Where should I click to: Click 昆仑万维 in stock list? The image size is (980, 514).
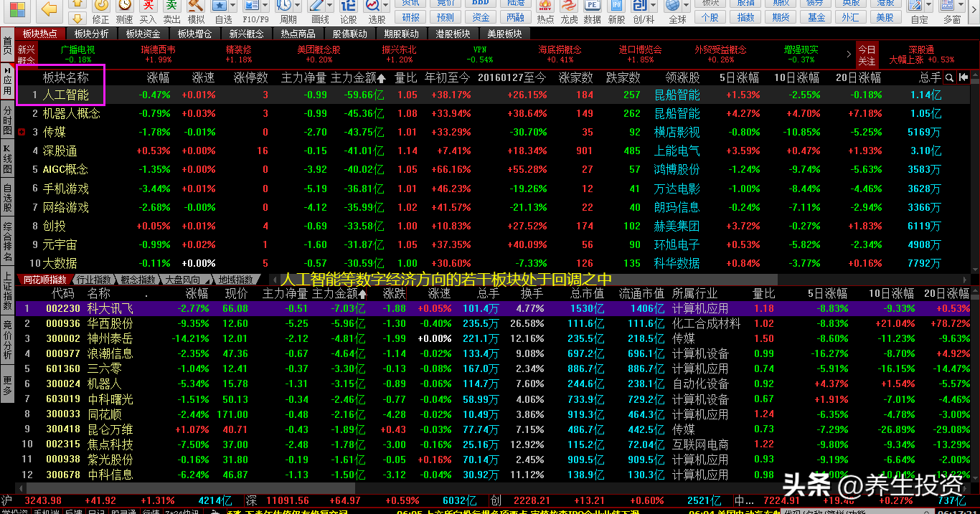(x=110, y=429)
